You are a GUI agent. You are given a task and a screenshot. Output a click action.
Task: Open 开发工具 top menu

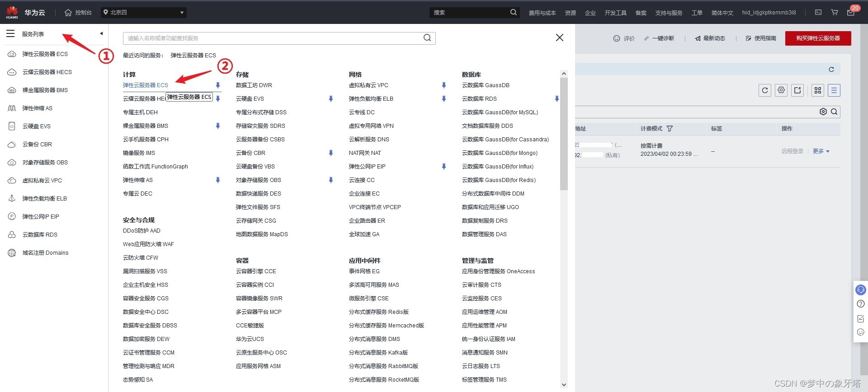[616, 13]
